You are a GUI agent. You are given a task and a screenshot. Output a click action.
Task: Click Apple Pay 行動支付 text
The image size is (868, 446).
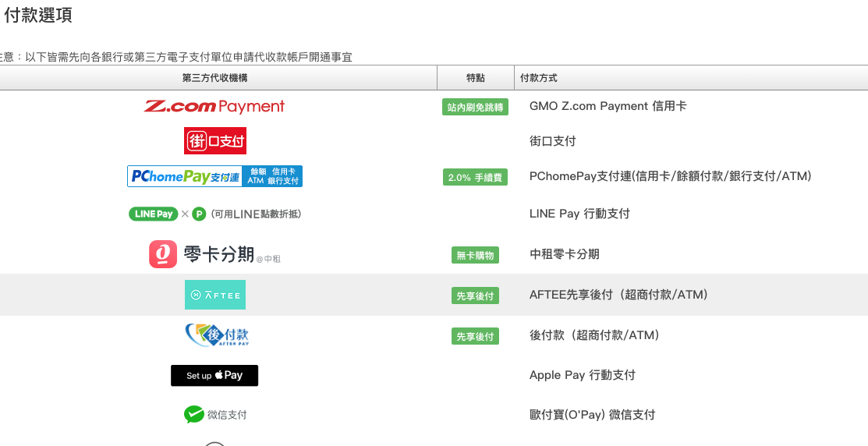point(582,374)
